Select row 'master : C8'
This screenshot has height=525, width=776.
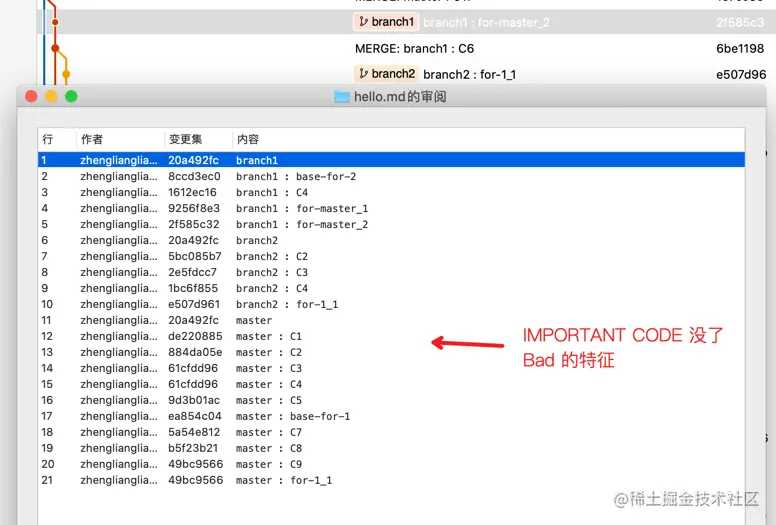click(391, 448)
